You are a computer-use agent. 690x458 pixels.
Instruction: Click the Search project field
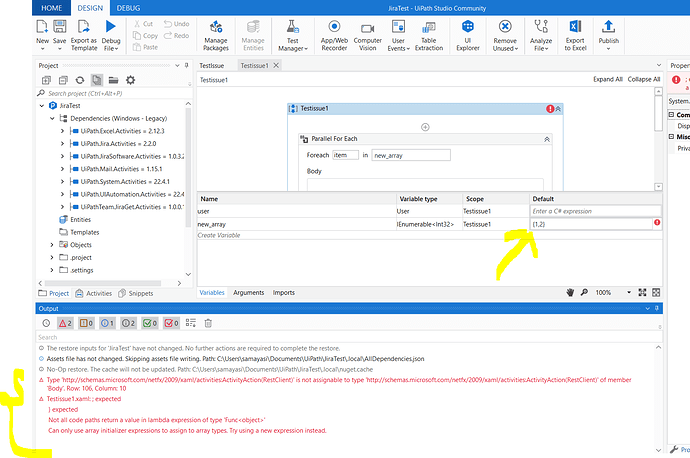[114, 93]
